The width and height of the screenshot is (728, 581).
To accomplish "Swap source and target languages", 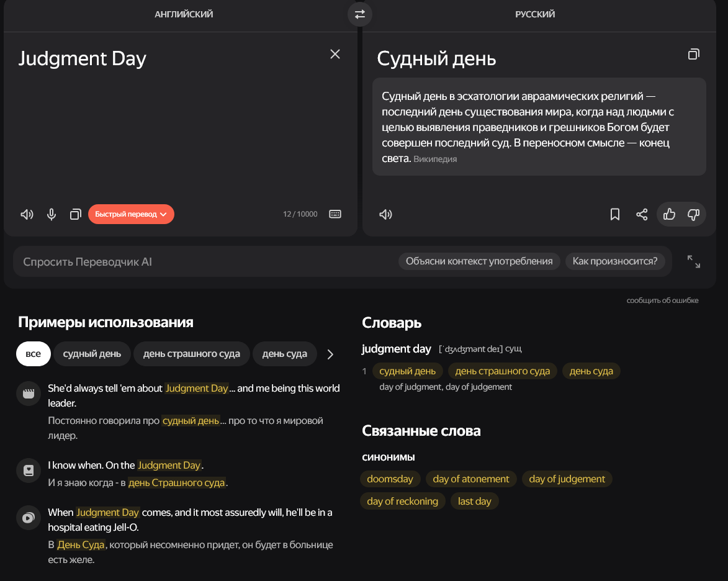I will (360, 14).
